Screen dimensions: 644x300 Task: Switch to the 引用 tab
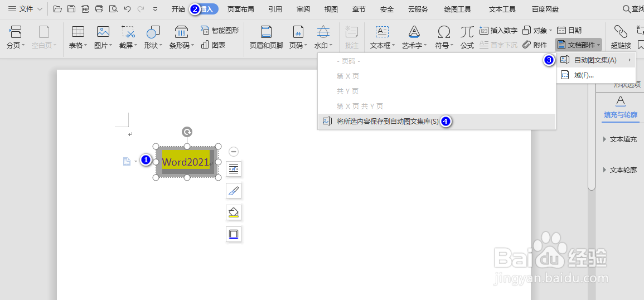pos(275,9)
